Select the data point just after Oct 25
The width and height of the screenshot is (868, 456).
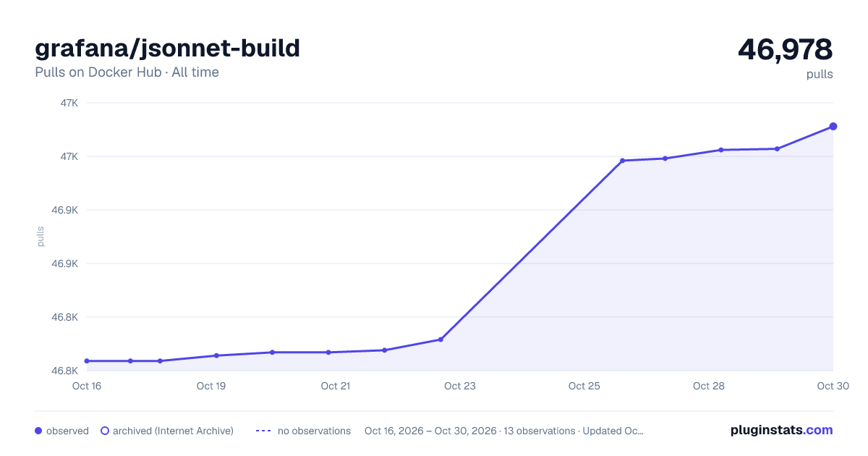622,161
